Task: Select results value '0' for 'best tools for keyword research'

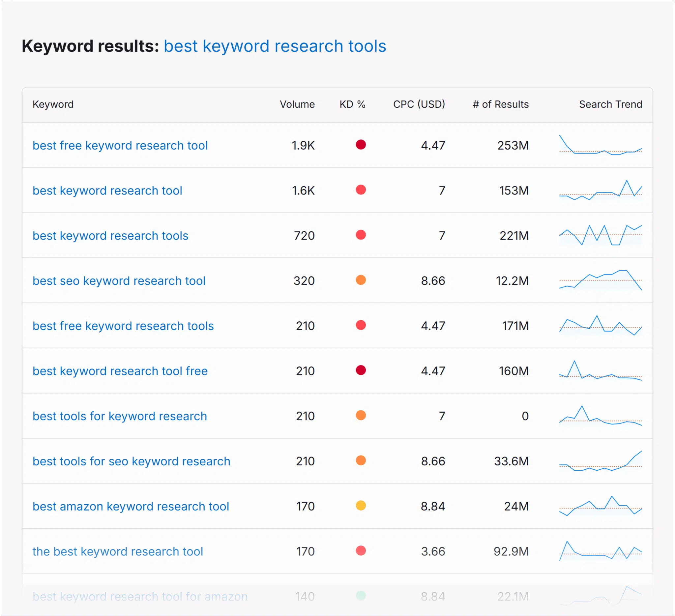Action: tap(525, 416)
